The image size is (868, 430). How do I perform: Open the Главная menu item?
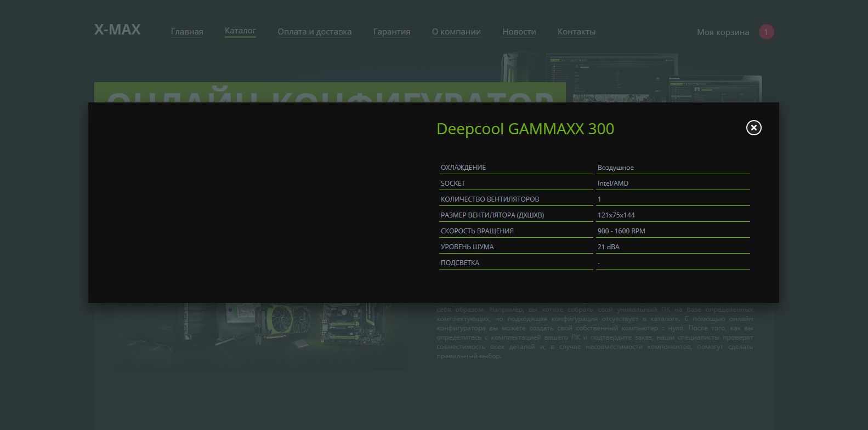click(x=187, y=32)
